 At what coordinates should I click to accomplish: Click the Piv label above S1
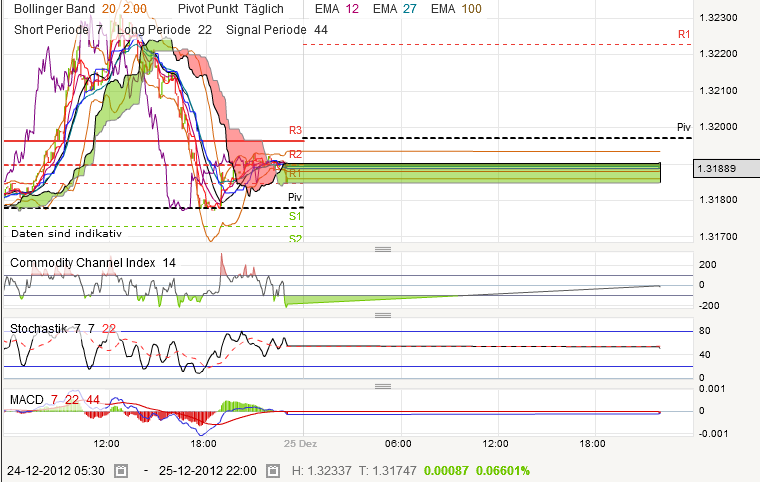tap(295, 197)
